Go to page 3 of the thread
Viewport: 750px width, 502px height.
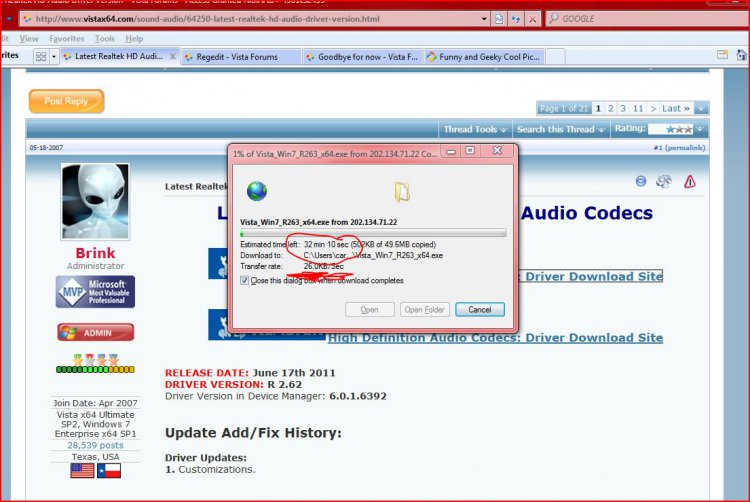click(x=623, y=109)
